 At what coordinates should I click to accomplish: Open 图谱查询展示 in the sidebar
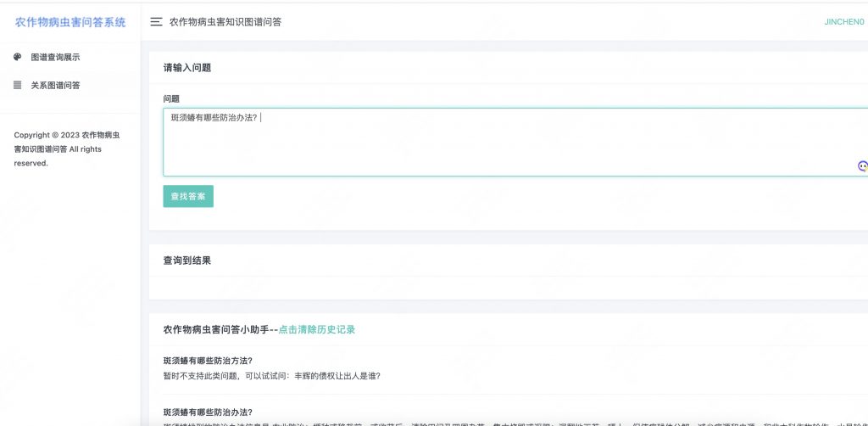coord(55,57)
